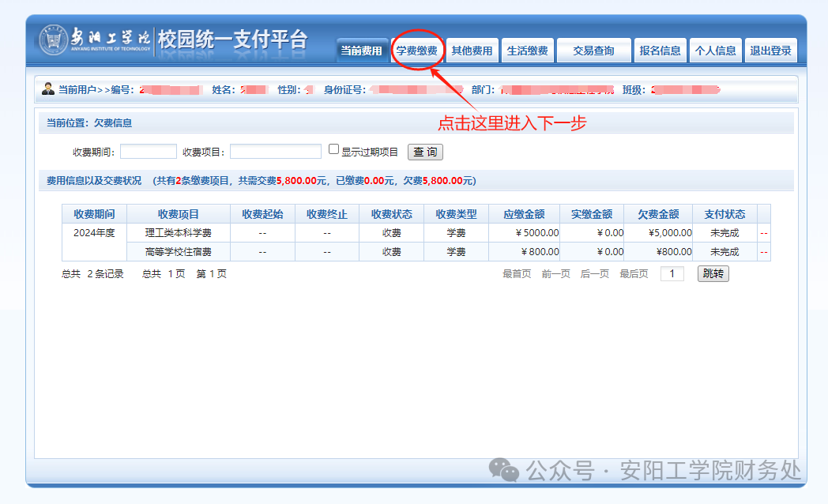This screenshot has width=828, height=504.
Task: Click 退出登录 to log out
Action: [770, 51]
